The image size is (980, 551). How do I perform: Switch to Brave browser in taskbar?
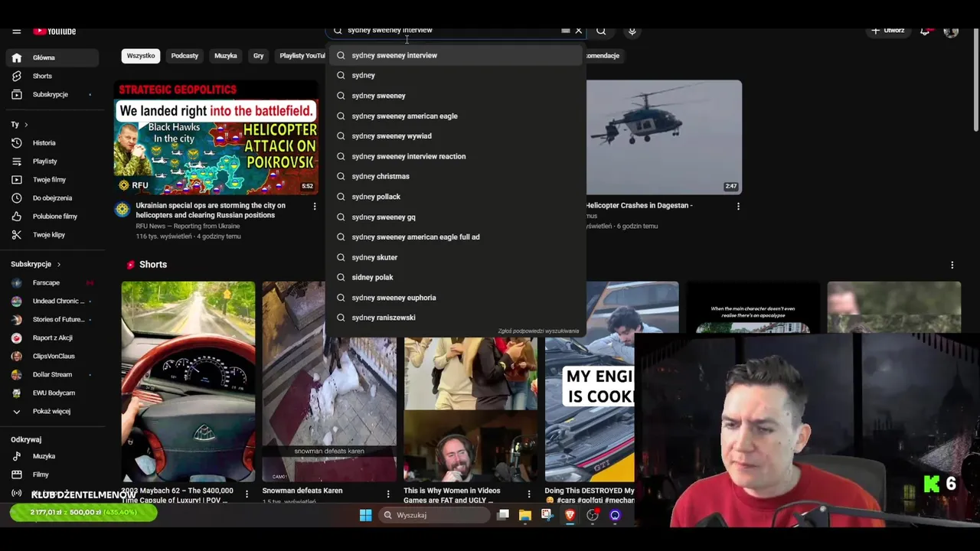(570, 515)
